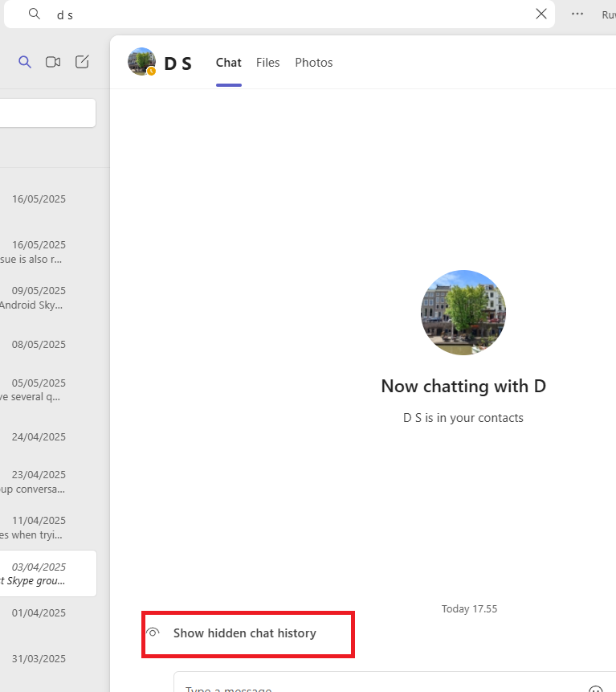Screen dimensions: 616x692
Task: Click the large D S profile picture
Action: pyautogui.click(x=463, y=313)
